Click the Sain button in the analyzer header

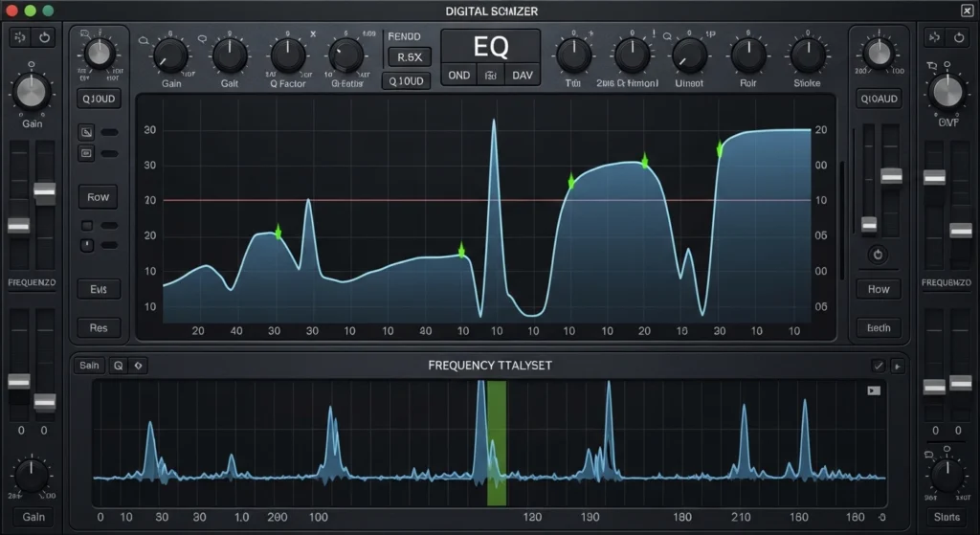coord(89,366)
